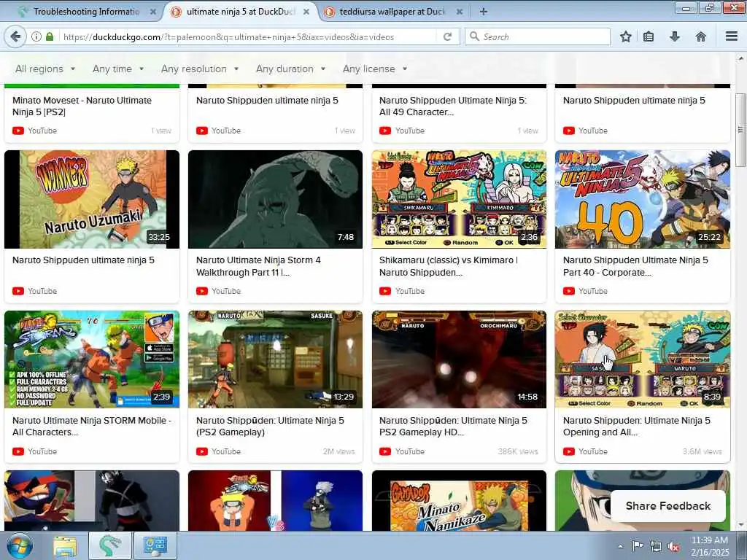This screenshot has width=747, height=560.
Task: Click the Share Feedback button
Action: pos(668,506)
